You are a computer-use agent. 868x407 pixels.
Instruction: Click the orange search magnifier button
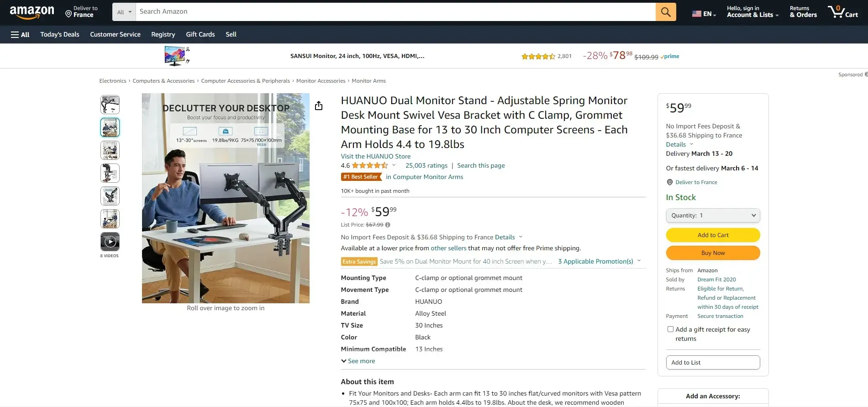click(666, 12)
